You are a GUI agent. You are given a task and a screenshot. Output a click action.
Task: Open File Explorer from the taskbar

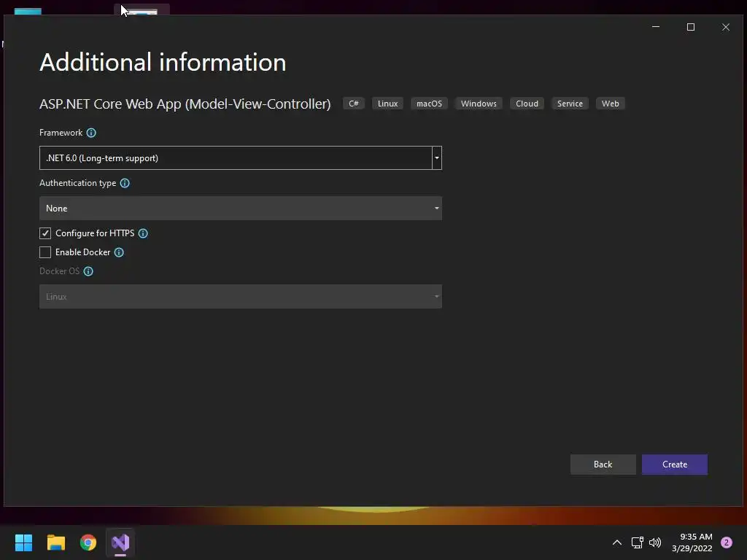[x=56, y=542]
